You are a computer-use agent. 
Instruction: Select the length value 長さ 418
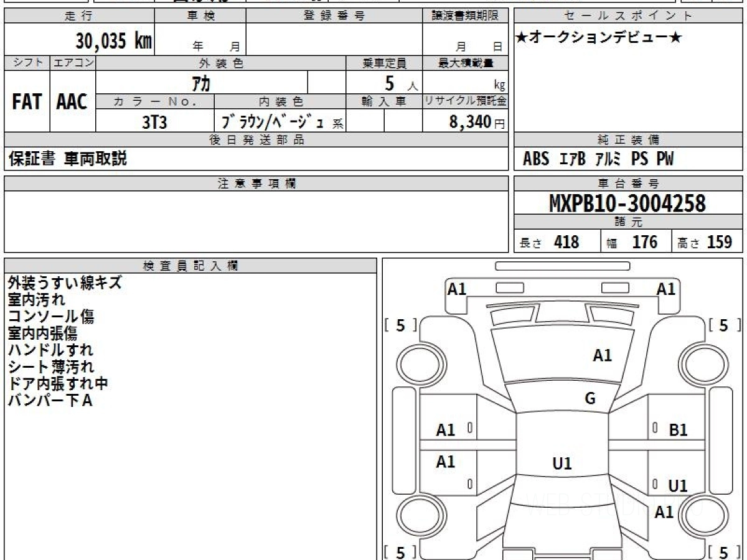549,242
